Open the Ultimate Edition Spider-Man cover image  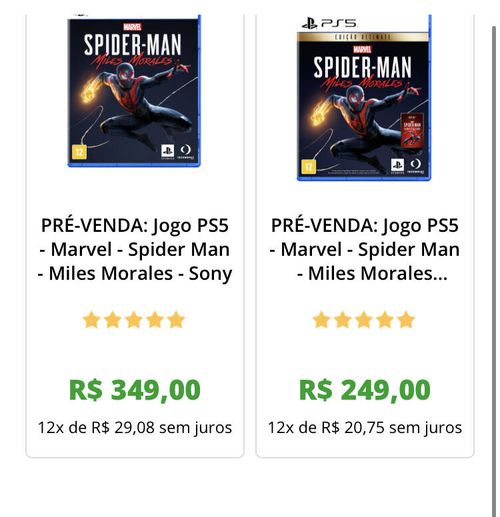point(364,98)
